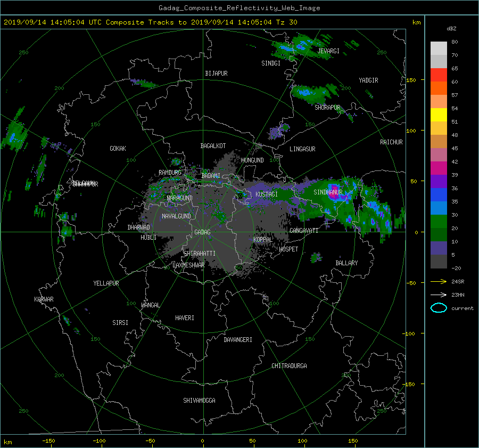Select the SINDHANUR label on the map
This screenshot has width=479, height=448.
(328, 192)
